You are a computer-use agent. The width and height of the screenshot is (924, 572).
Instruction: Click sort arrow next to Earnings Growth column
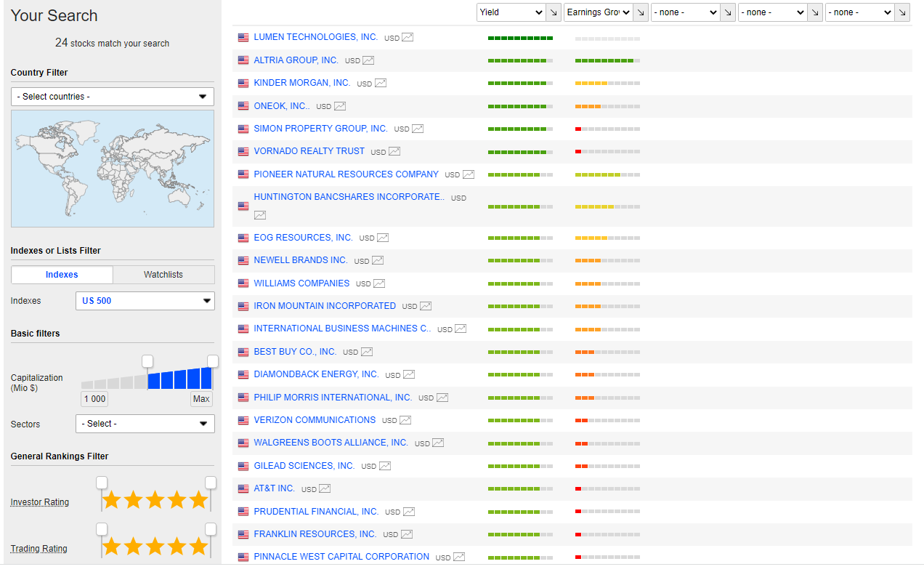641,12
